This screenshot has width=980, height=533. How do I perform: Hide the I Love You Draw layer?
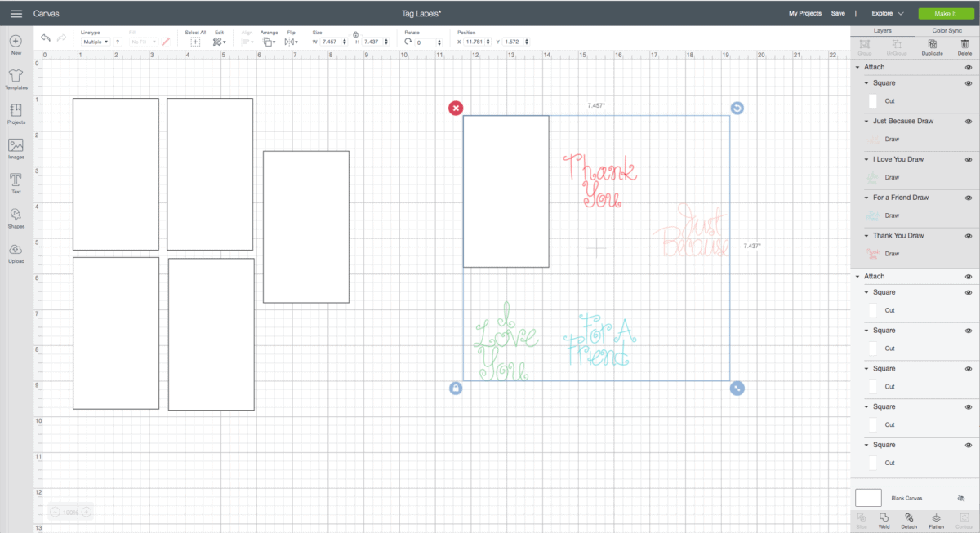pos(968,160)
